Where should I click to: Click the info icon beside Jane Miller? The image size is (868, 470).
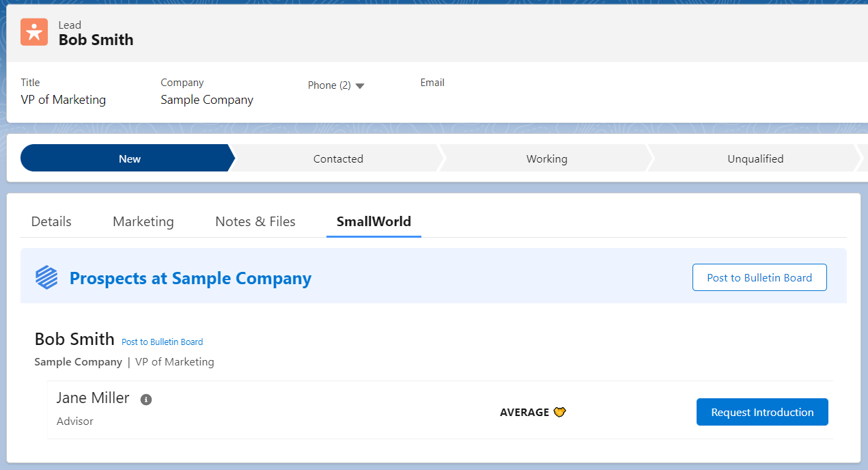145,399
